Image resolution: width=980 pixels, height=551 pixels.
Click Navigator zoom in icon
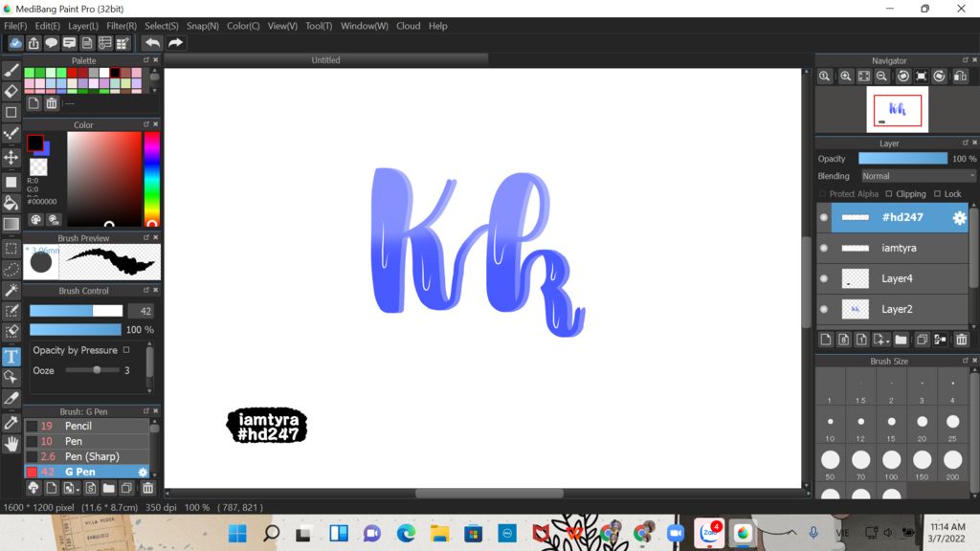click(846, 77)
